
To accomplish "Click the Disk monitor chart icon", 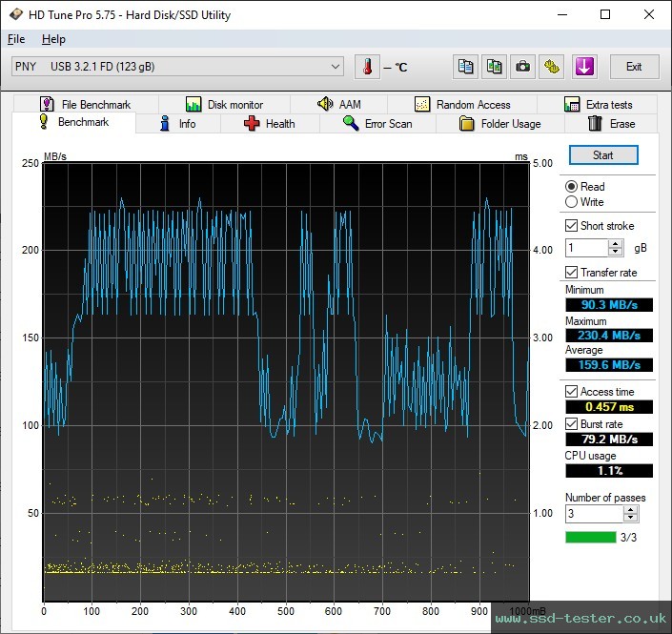I will [x=193, y=104].
